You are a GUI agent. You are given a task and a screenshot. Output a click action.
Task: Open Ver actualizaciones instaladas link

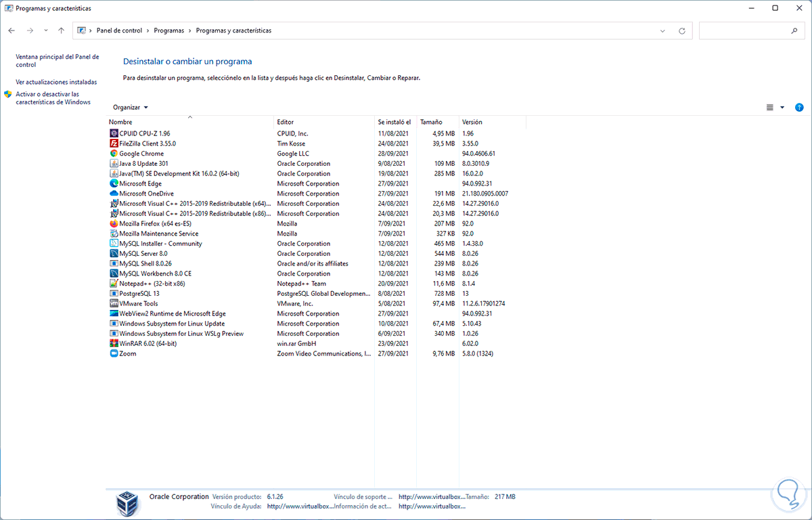pos(56,82)
